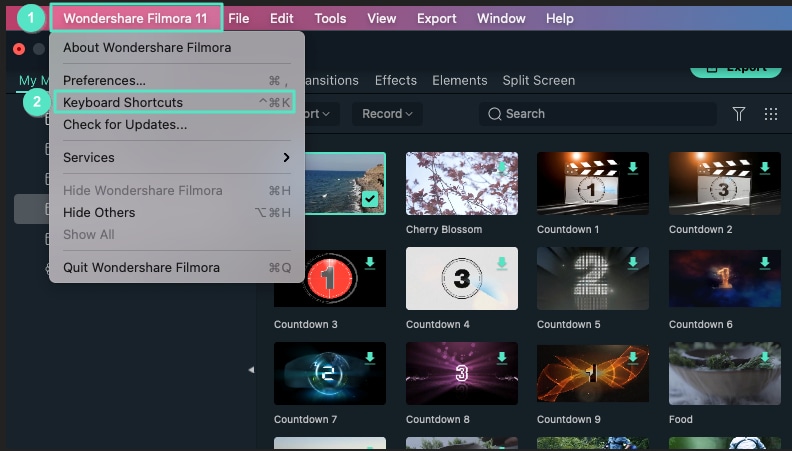
Task: Toggle the checkmark on the beach clip
Action: point(370,199)
